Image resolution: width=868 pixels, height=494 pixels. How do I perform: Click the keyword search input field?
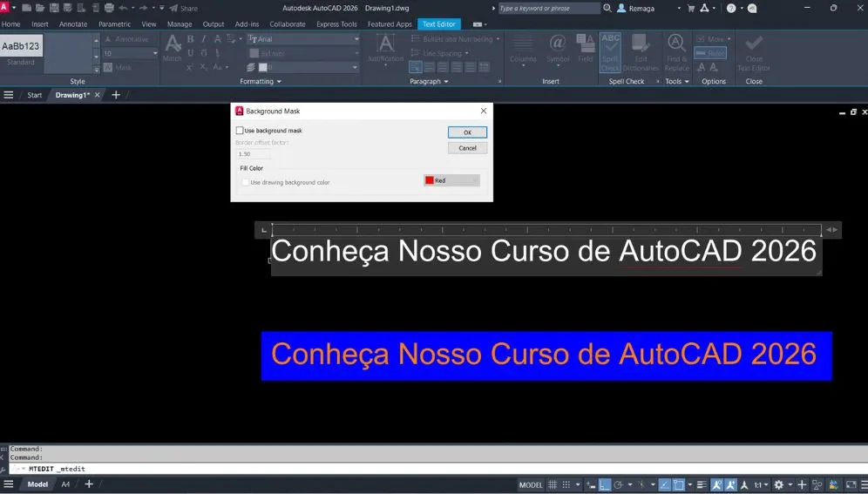point(548,9)
